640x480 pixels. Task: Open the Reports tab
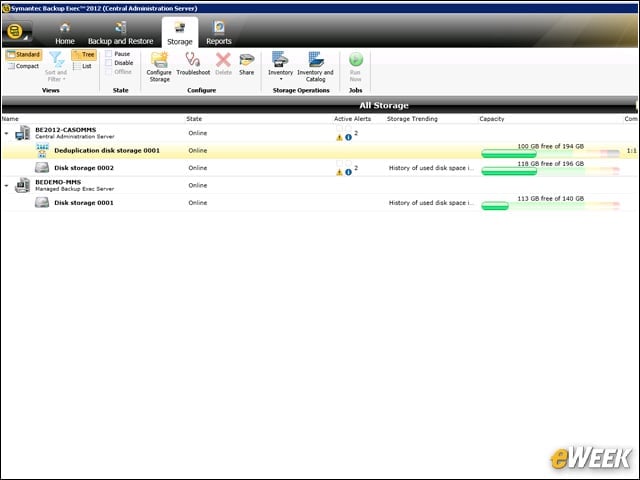coord(219,33)
